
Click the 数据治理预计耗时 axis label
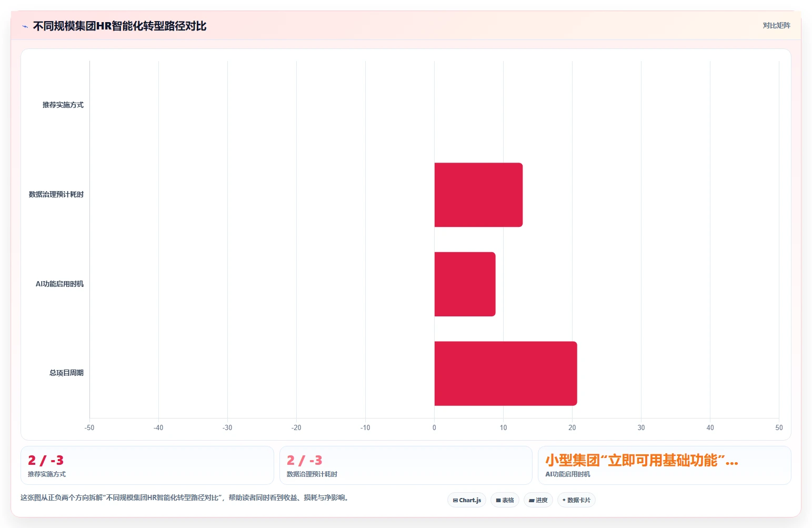point(56,195)
